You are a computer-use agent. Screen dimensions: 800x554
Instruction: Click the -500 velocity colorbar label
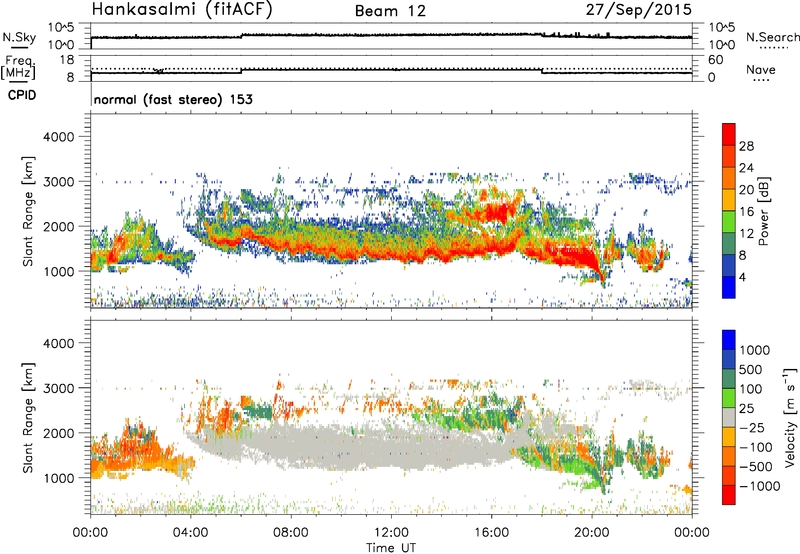coord(756,467)
